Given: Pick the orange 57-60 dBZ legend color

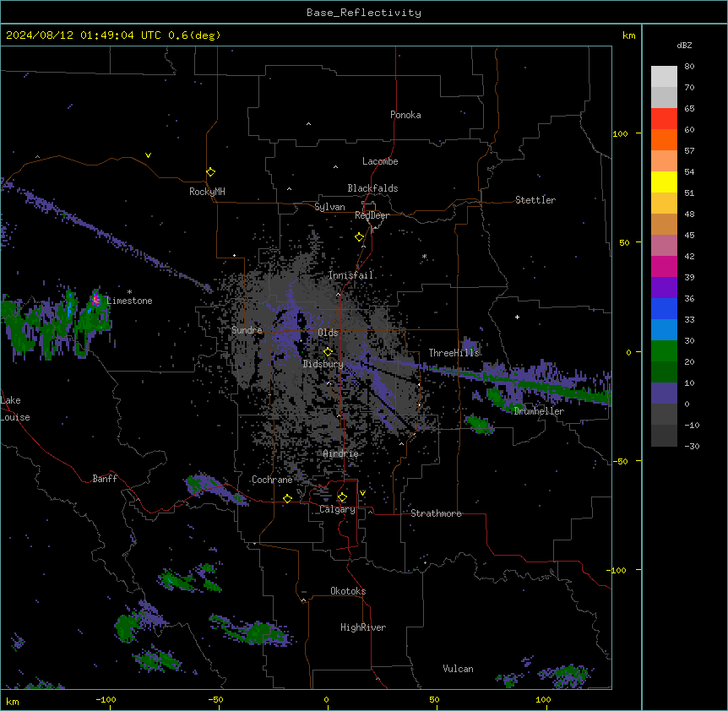Looking at the screenshot, I should tap(664, 140).
